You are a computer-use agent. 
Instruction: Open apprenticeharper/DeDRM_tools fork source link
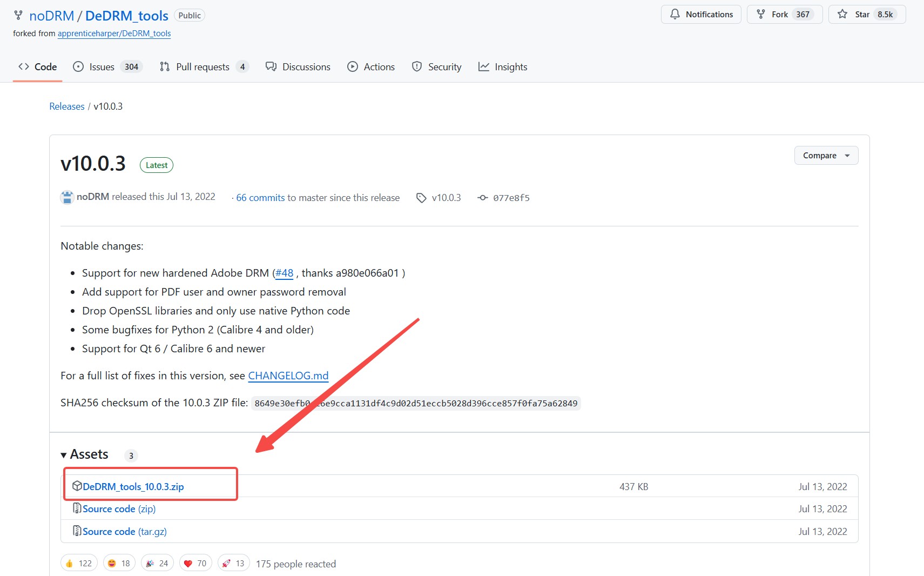point(114,34)
